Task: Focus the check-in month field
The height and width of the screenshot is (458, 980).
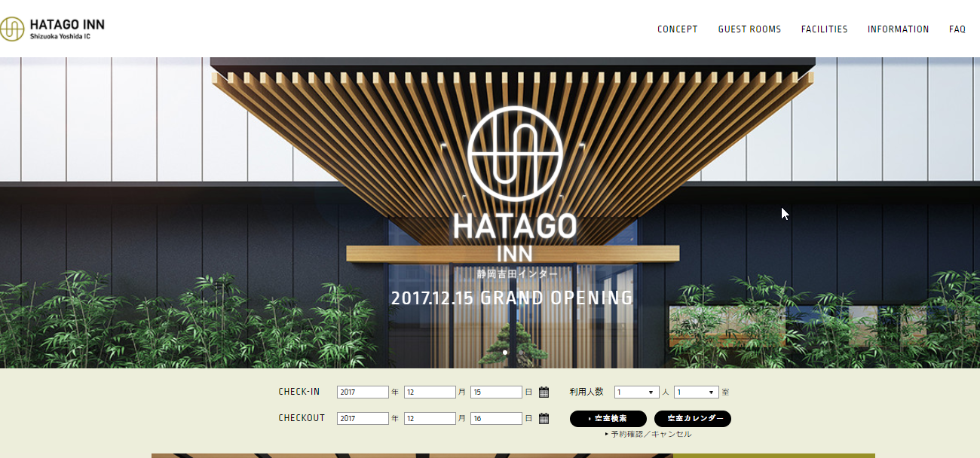Action: pos(430,392)
